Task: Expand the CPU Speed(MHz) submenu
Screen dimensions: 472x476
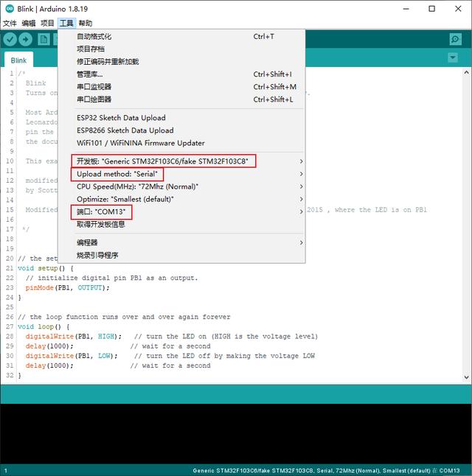Action: click(x=181, y=186)
